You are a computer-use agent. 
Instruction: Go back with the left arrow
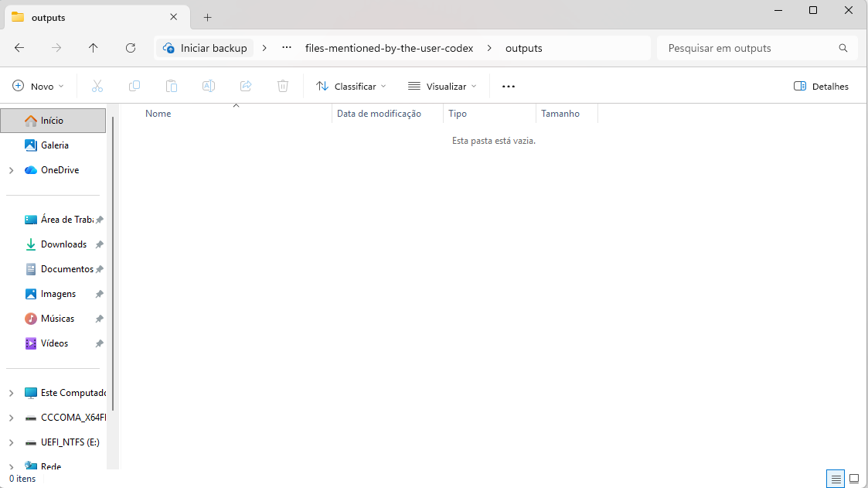[x=19, y=48]
